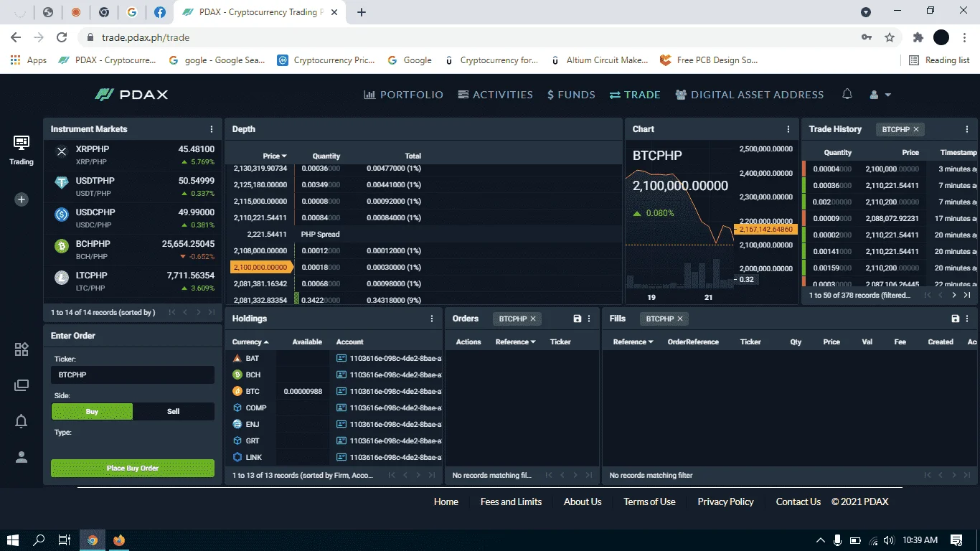Select the BTC holdings row
The width and height of the screenshot is (980, 551).
point(334,391)
